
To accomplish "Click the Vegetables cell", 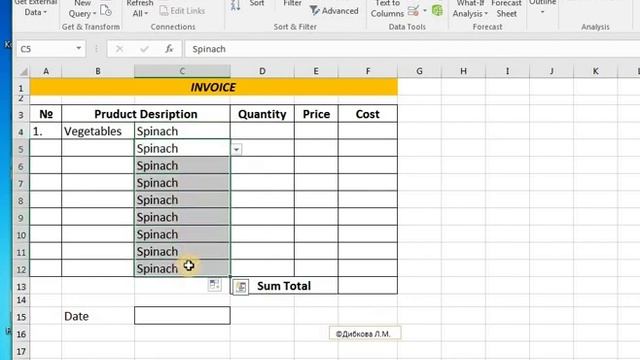I will pyautogui.click(x=98, y=131).
